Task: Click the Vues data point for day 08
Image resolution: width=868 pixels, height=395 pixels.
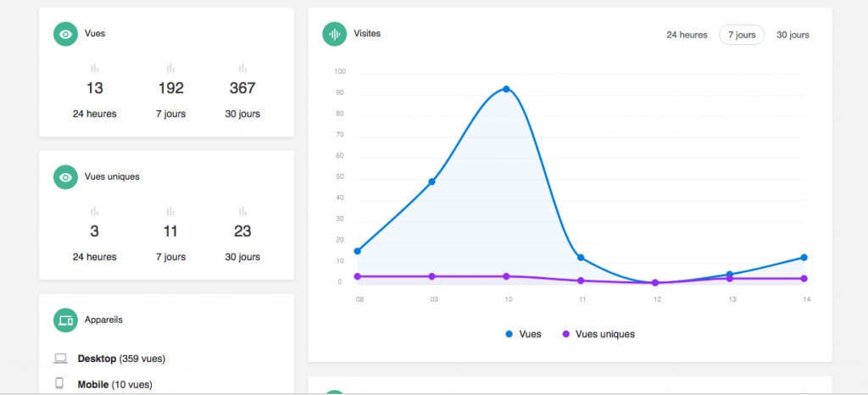Action: point(358,251)
